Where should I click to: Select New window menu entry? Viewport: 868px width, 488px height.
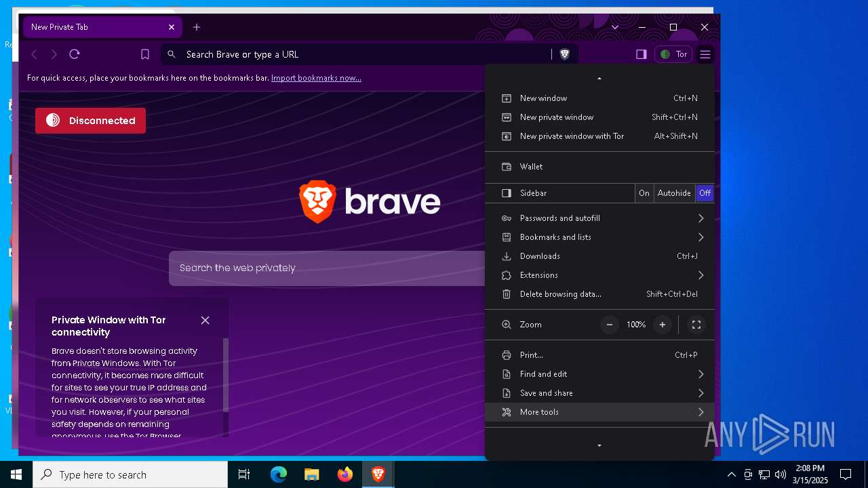[599, 98]
